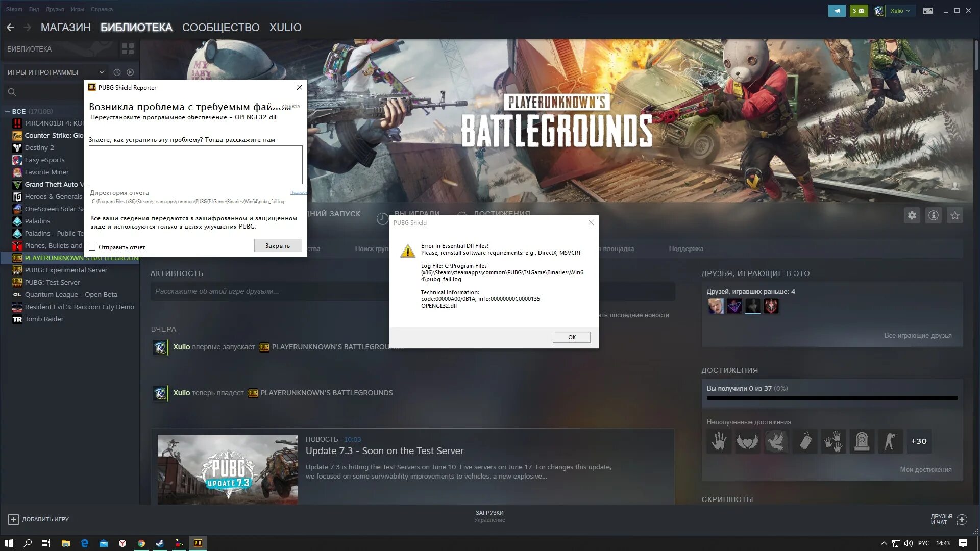
Task: Switch to Big Picture mode icon
Action: [x=928, y=11]
